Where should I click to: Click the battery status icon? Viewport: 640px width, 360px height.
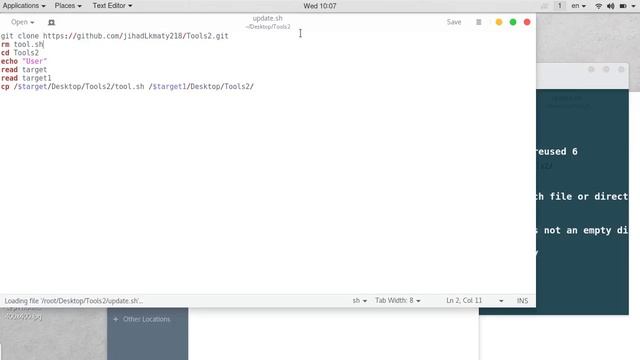(x=623, y=6)
